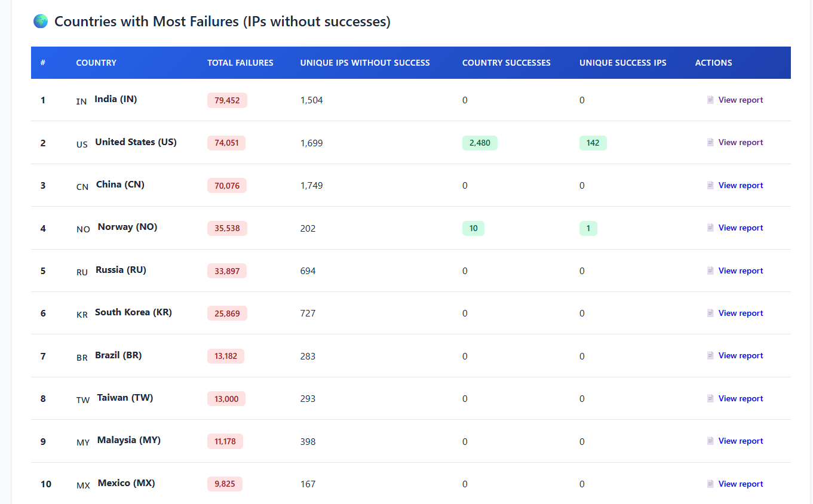Open View report link for Malaysia
The image size is (813, 504).
740,441
